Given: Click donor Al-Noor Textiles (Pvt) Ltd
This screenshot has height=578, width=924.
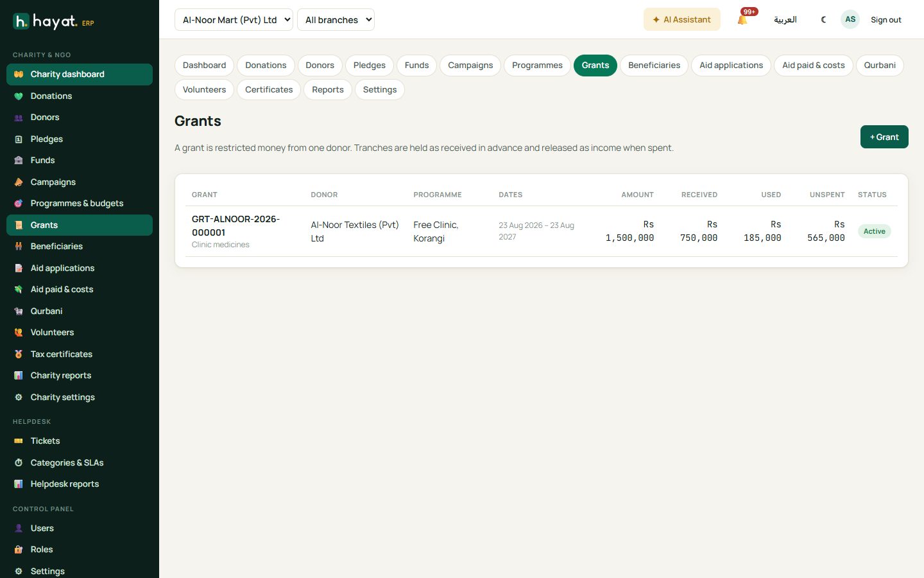Looking at the screenshot, I should (x=355, y=231).
